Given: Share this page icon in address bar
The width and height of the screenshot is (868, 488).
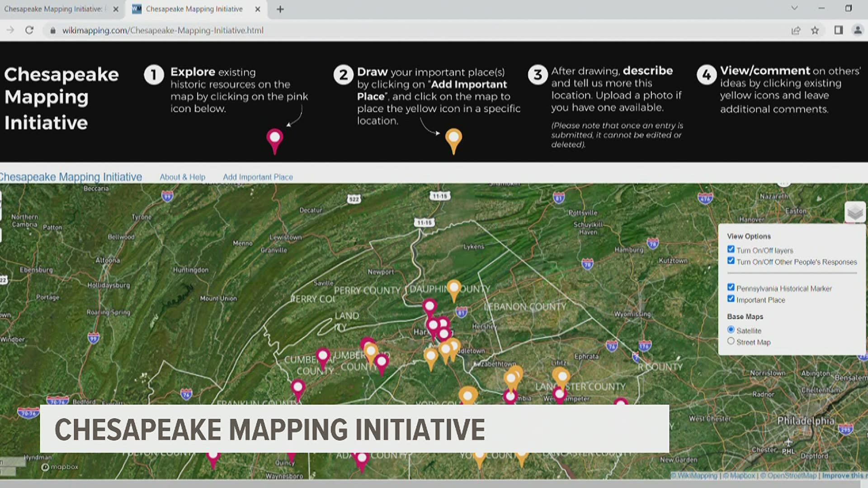Looking at the screenshot, I should pos(796,30).
